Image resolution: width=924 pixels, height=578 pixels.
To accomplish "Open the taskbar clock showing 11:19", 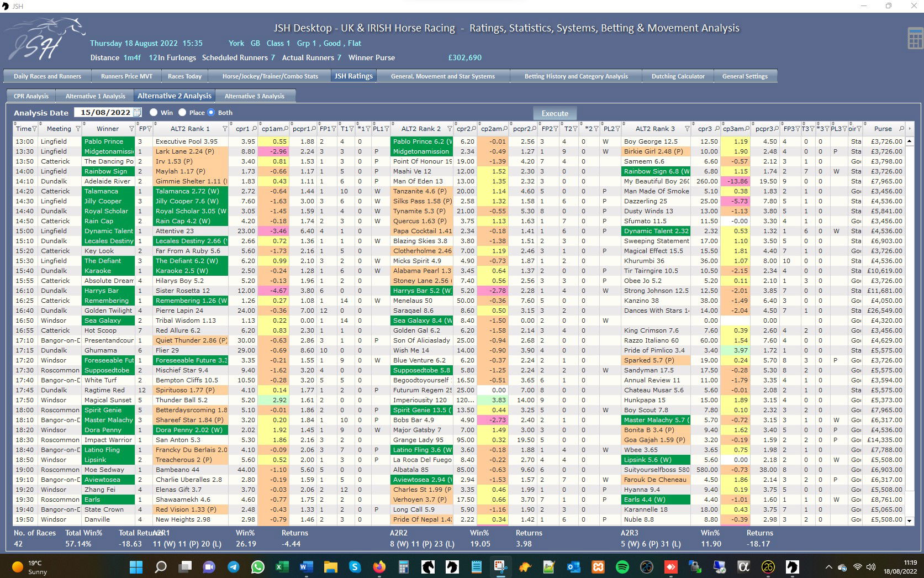I will click(x=901, y=567).
